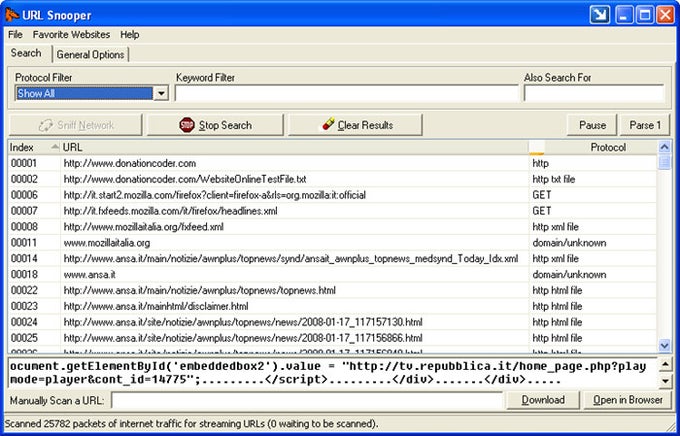Select the 2008-01-17_117157130.html URL row
This screenshot has width=680, height=436.
(x=332, y=322)
